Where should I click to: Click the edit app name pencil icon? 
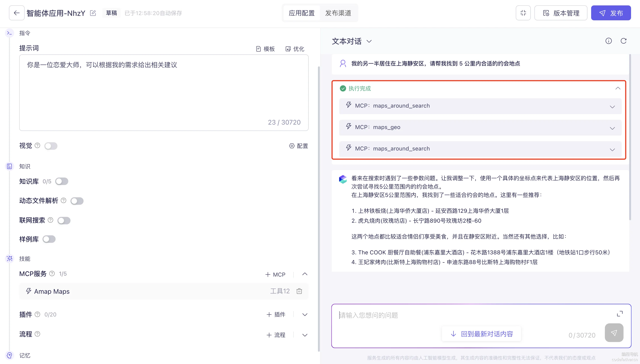coord(93,13)
